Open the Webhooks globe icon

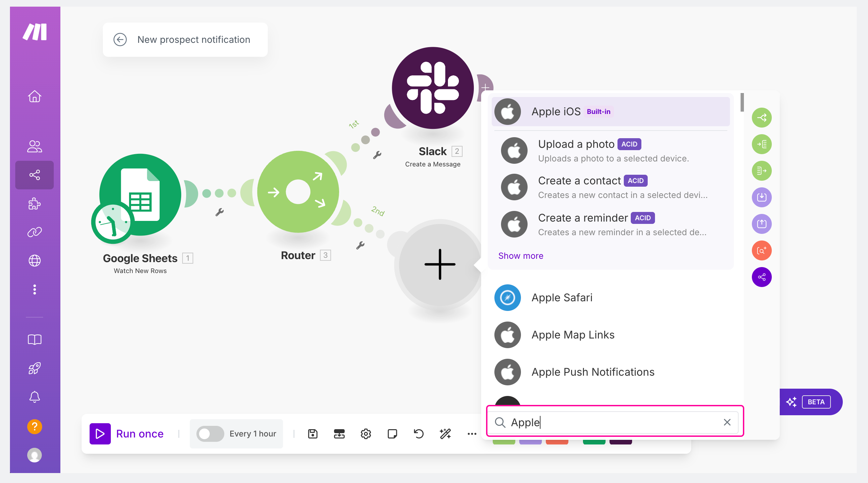pyautogui.click(x=35, y=260)
